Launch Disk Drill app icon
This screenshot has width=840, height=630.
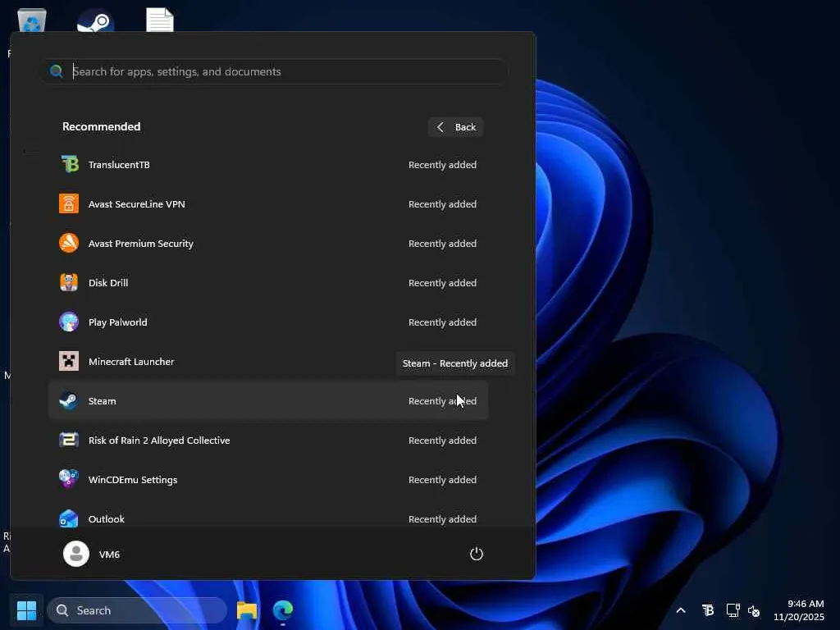tap(69, 282)
